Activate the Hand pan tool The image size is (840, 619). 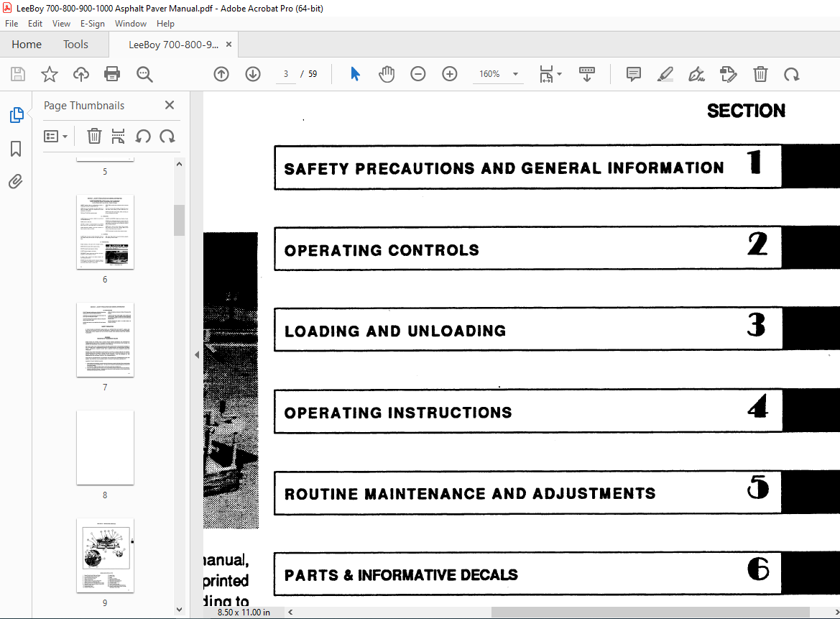387,74
